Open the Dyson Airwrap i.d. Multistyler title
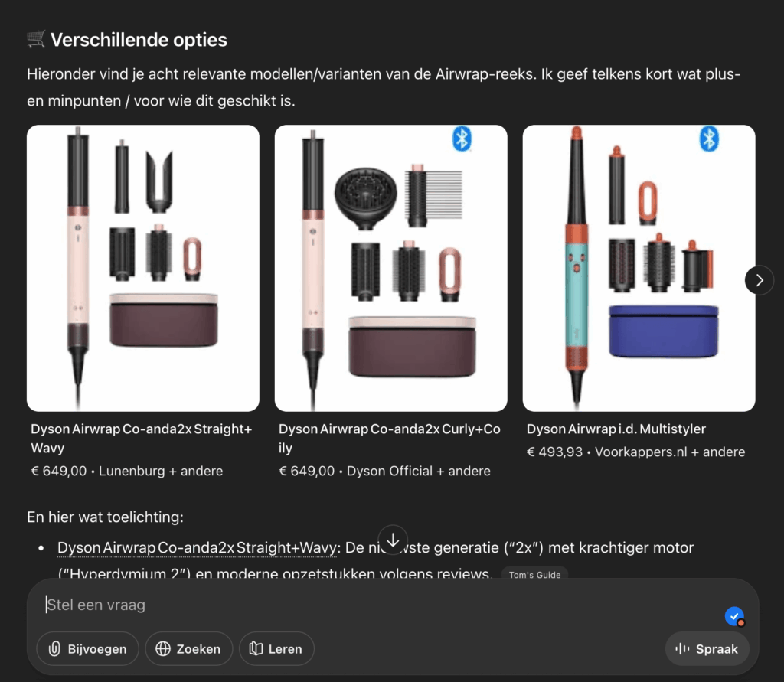Image resolution: width=784 pixels, height=682 pixels. click(616, 429)
